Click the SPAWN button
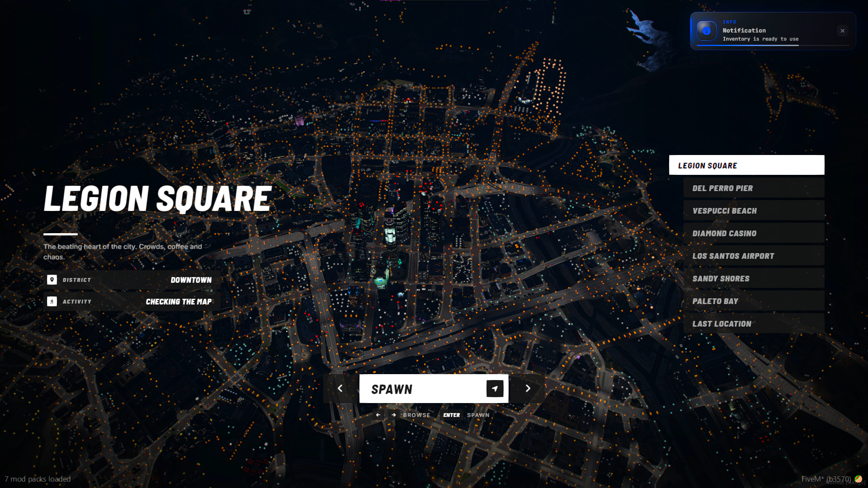This screenshot has width=868, height=488. point(434,389)
